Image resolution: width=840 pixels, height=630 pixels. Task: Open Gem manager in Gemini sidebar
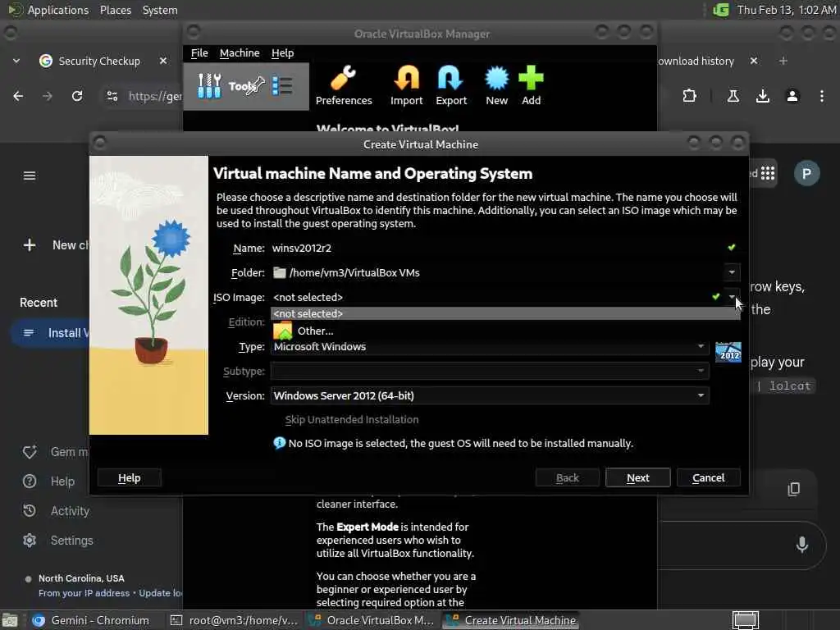pyautogui.click(x=56, y=452)
